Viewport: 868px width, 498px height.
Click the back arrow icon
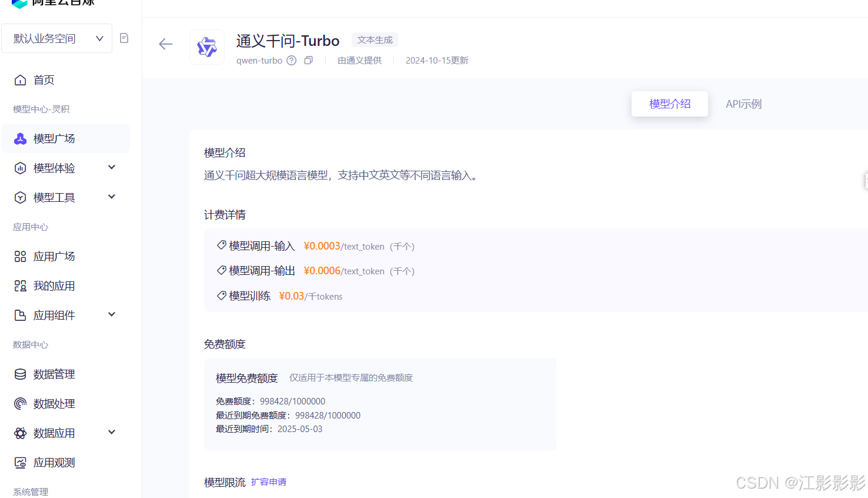point(166,44)
